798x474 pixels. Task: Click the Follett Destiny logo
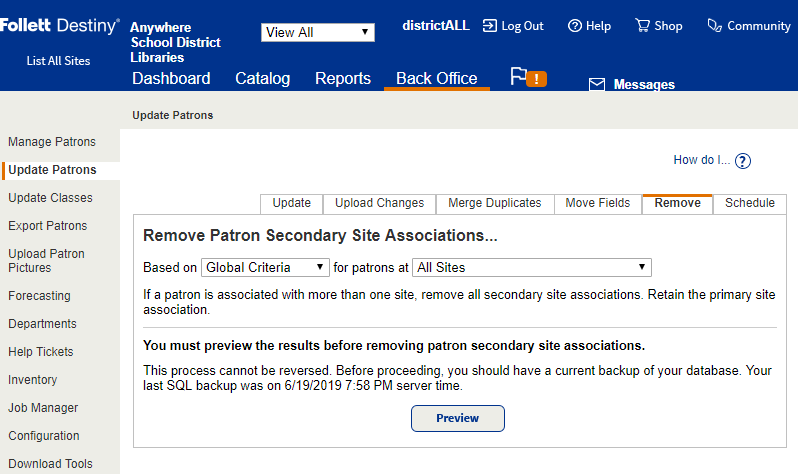(x=60, y=27)
